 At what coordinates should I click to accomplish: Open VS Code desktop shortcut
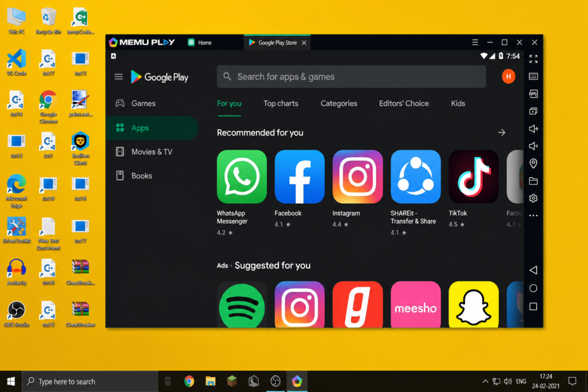(x=17, y=62)
